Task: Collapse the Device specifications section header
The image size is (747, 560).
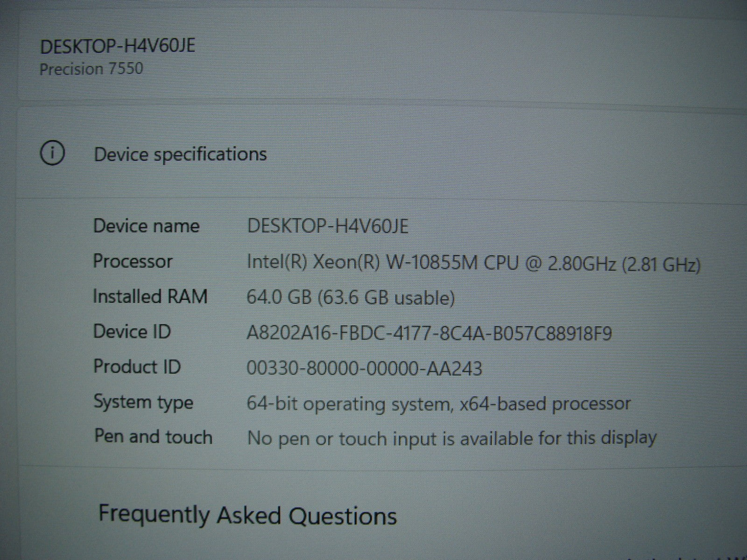Action: (180, 154)
